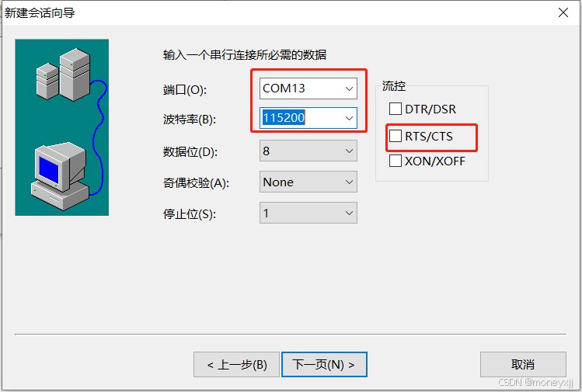The width and height of the screenshot is (582, 392).
Task: Click the 停止位(S): label
Action: pyautogui.click(x=190, y=214)
